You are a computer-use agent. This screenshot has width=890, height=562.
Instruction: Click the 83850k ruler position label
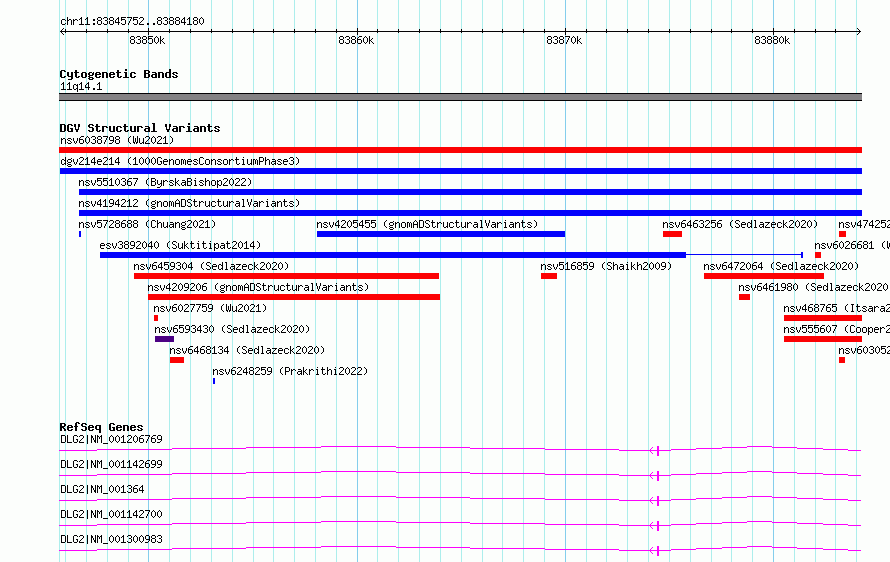(x=147, y=40)
